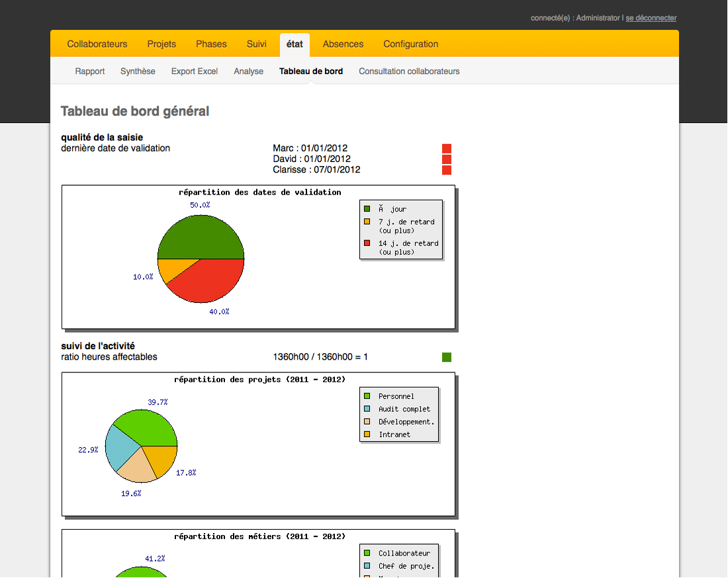This screenshot has height=578, width=728.
Task: Click blue 22.9% slice of projects pie
Action: point(120,448)
